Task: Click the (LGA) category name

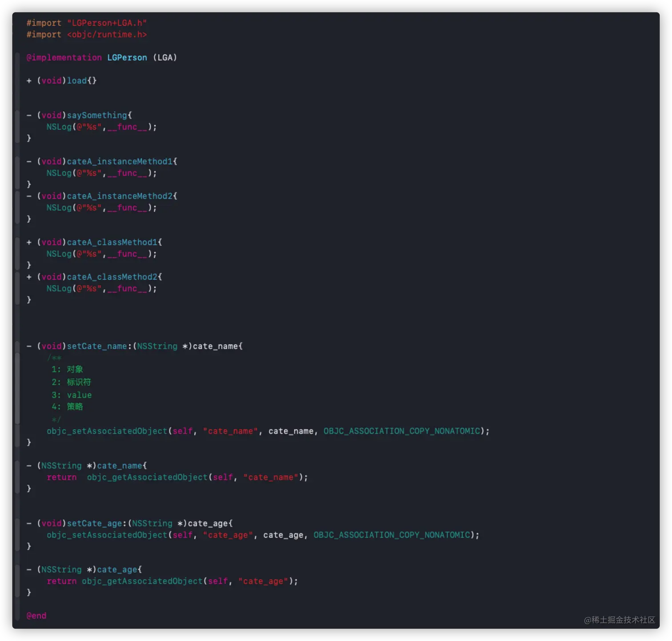Action: click(165, 58)
